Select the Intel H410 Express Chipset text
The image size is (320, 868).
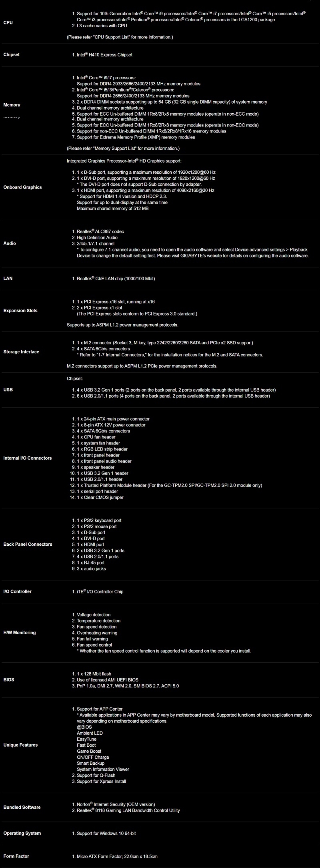pos(104,55)
